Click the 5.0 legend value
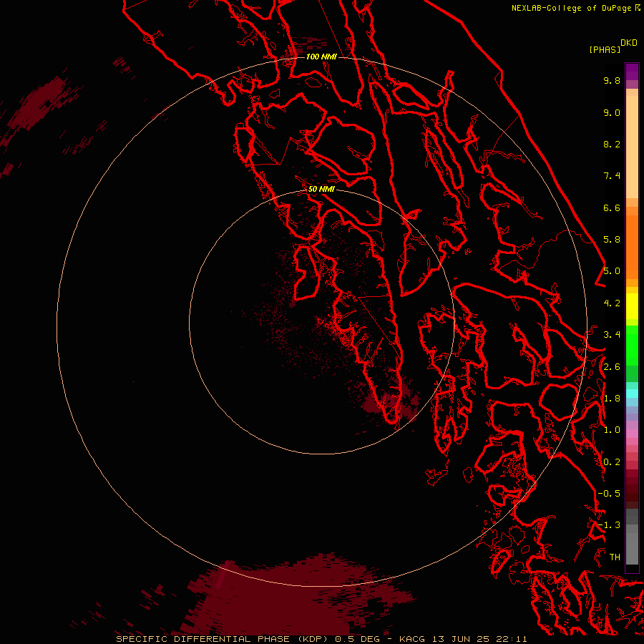The width and height of the screenshot is (644, 644). (x=612, y=271)
